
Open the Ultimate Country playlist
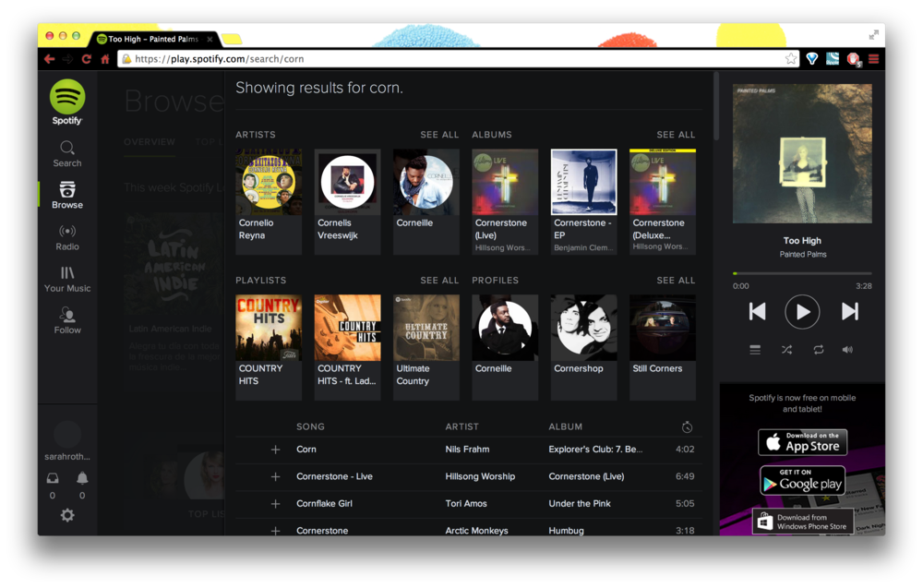(426, 347)
